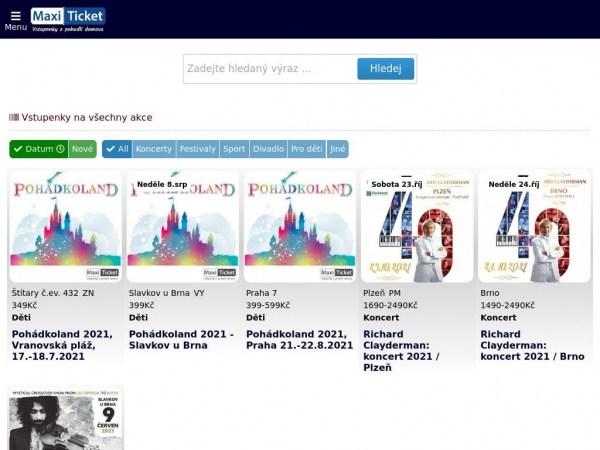Click price text 349Kč

point(24,305)
